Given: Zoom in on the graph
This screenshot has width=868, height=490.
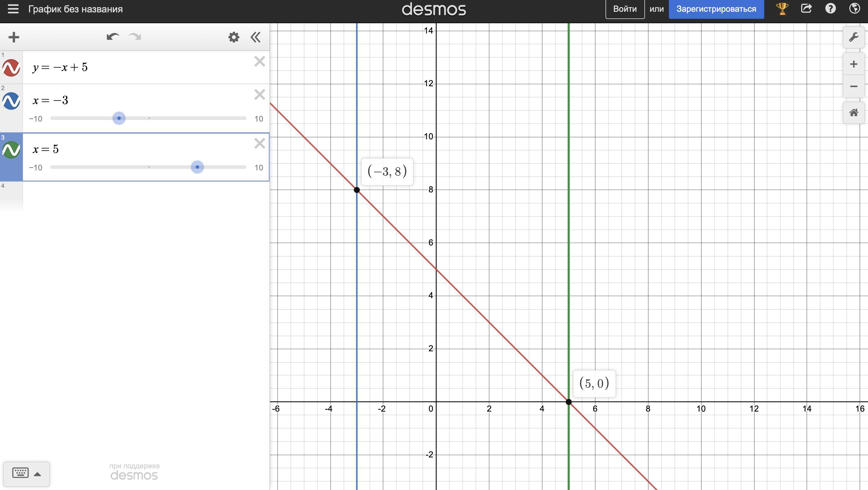Looking at the screenshot, I should (854, 64).
